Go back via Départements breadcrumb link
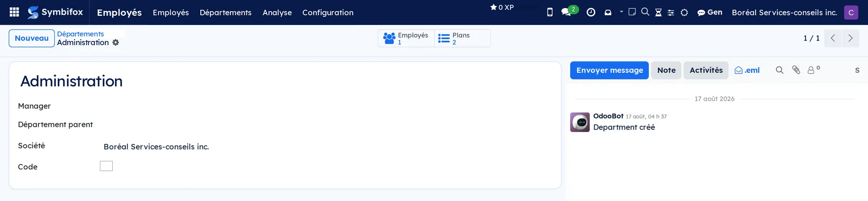 click(x=80, y=34)
